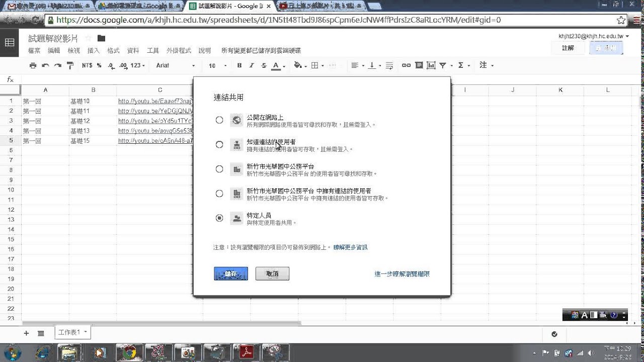
Task: Click the 儲存 save button
Action: click(x=231, y=274)
